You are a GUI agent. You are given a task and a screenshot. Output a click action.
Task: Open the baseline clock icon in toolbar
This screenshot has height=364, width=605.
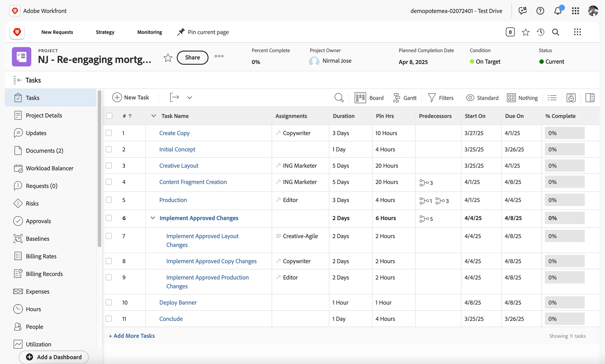(571, 98)
